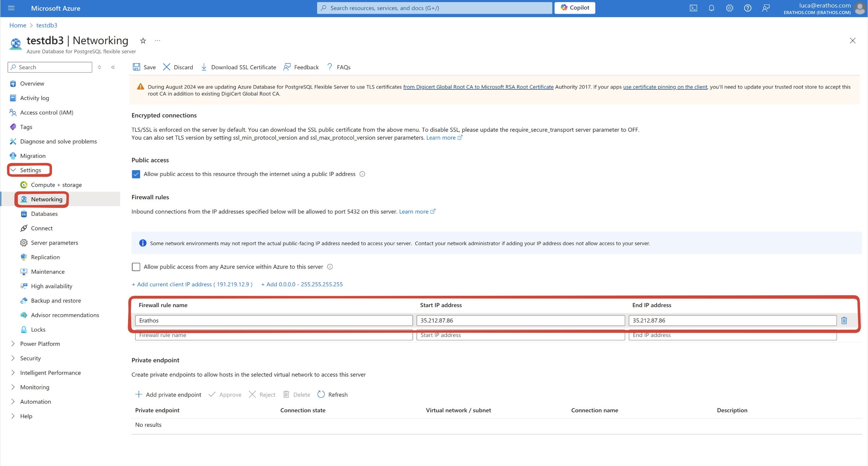Delete the Erathos firewall rule trash icon
This screenshot has height=466, width=868.
click(x=844, y=320)
